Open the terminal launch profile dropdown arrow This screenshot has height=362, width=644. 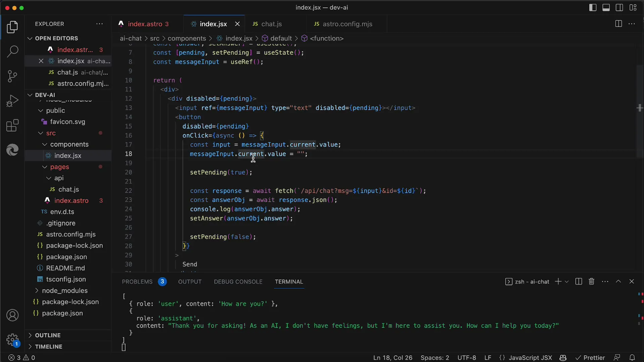pos(567,281)
